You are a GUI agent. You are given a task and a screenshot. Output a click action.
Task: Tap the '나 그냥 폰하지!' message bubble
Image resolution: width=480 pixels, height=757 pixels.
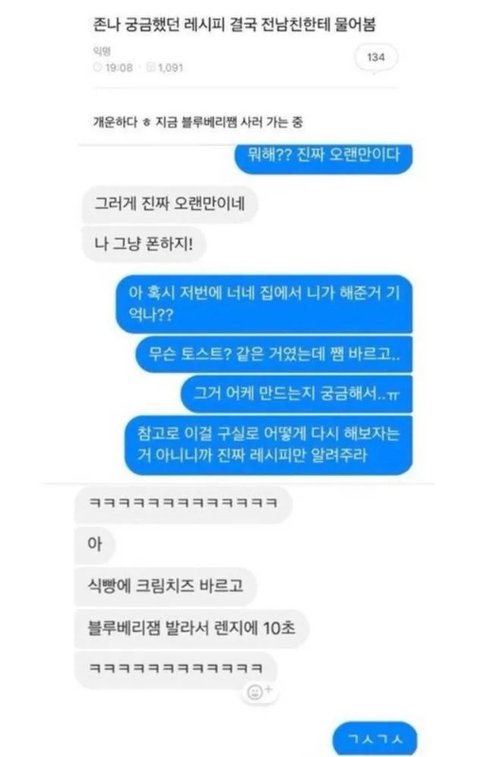(x=143, y=244)
